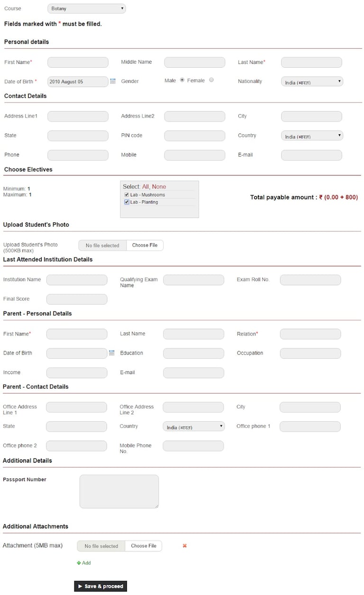
Task: Click the None electives selection link
Action: (x=159, y=187)
